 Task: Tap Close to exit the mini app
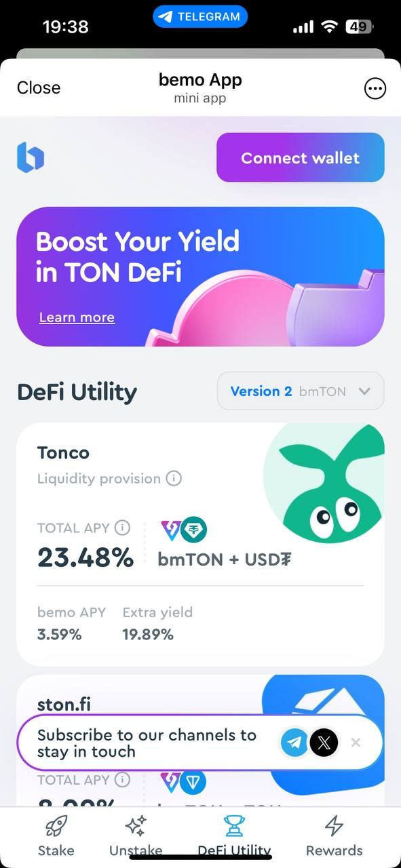[x=39, y=88]
